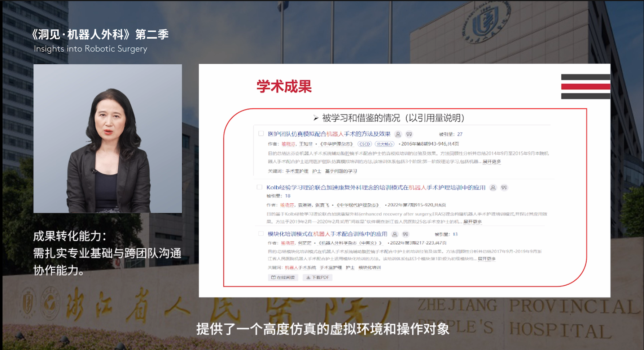Click the CSCD badge on first article

click(364, 144)
